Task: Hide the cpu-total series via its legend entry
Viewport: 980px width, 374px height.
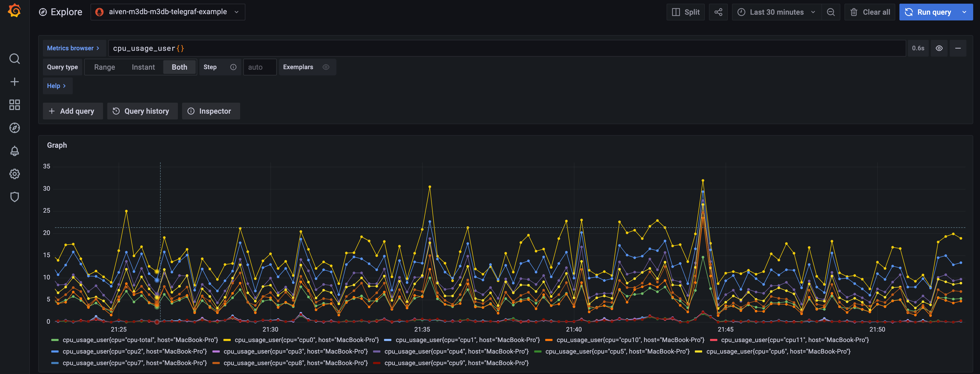Action: (x=141, y=340)
